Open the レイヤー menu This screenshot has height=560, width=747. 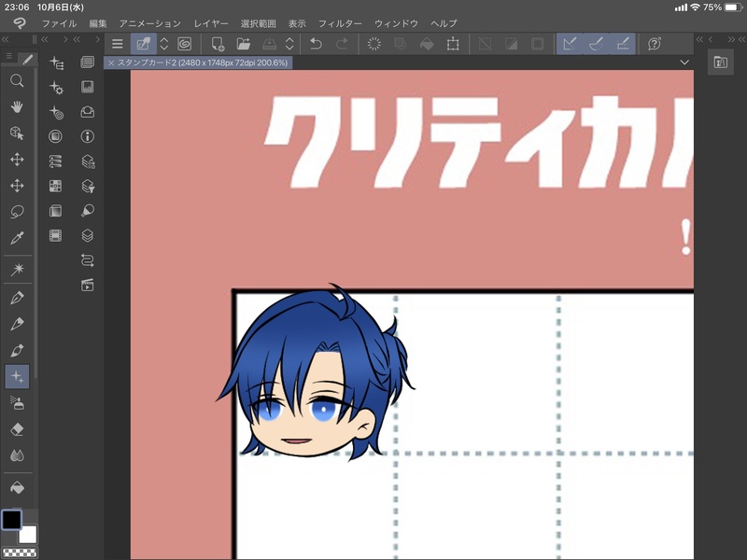pos(211,23)
